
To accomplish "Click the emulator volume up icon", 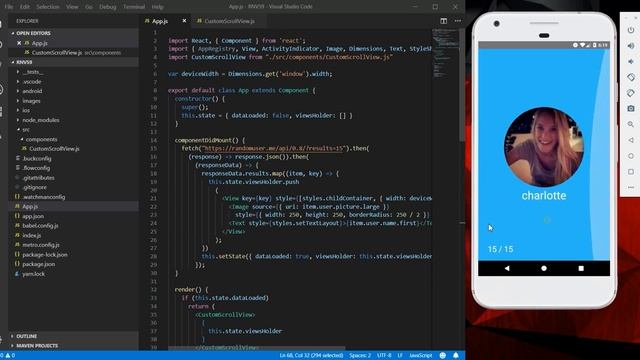I will pos(631,46).
